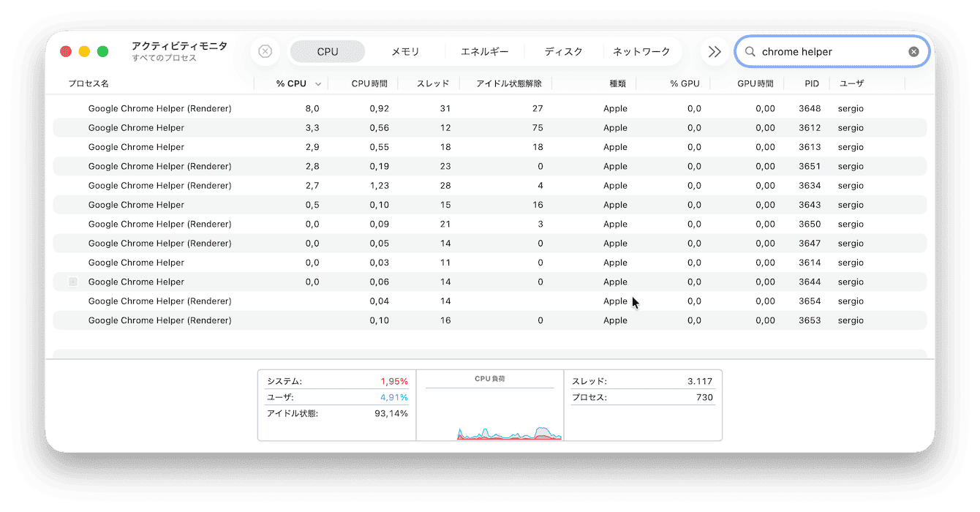
Task: Open the ネットワーク tab
Action: pyautogui.click(x=641, y=52)
